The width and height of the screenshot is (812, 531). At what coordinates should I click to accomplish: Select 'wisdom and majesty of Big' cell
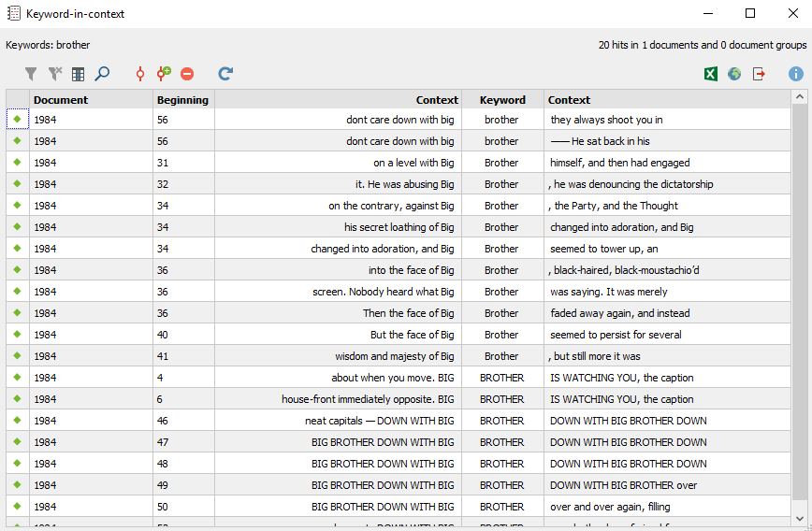click(338, 355)
